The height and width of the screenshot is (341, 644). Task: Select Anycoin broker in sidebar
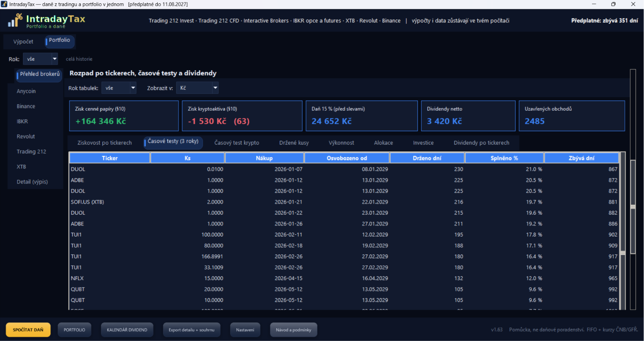point(26,91)
